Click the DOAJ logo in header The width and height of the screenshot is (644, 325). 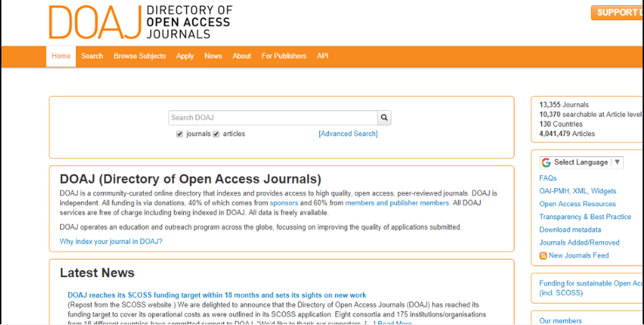140,21
